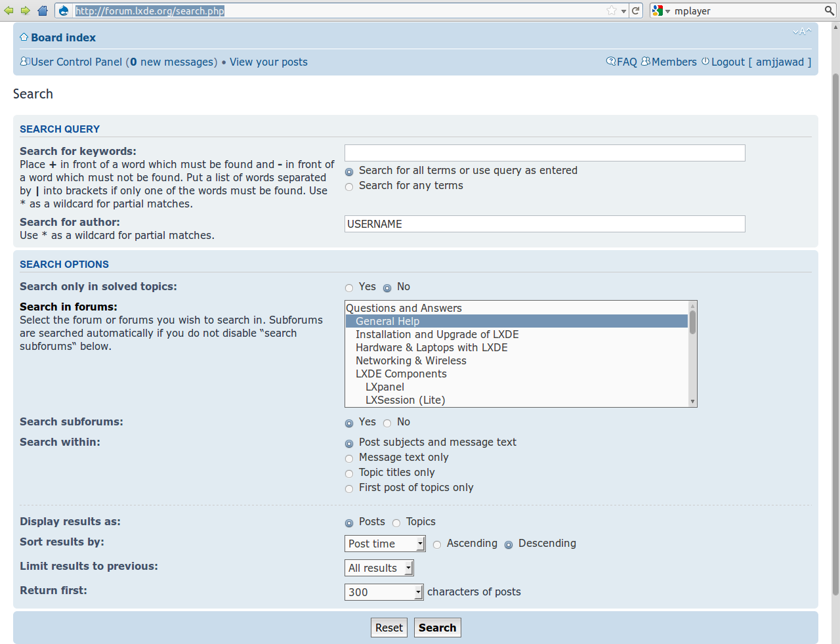This screenshot has height=644, width=840.
Task: Display results as Topics
Action: (396, 523)
